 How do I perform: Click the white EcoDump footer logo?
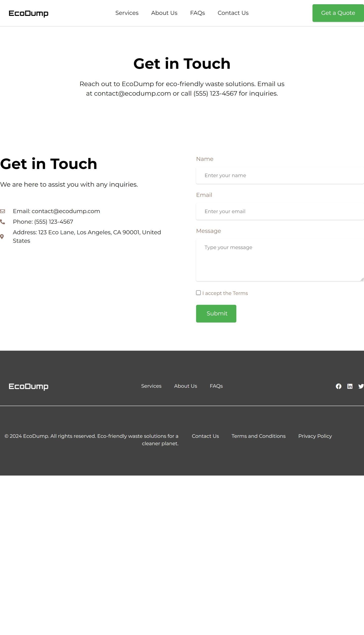click(29, 386)
